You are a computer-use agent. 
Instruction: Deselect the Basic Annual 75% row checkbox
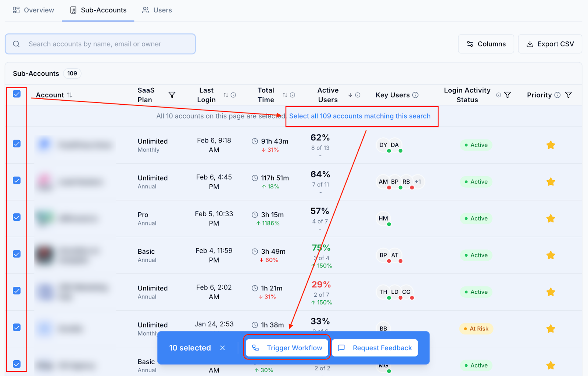click(17, 254)
